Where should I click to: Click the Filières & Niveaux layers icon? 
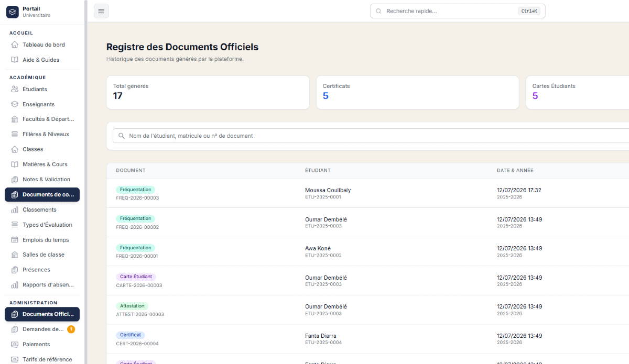[15, 134]
